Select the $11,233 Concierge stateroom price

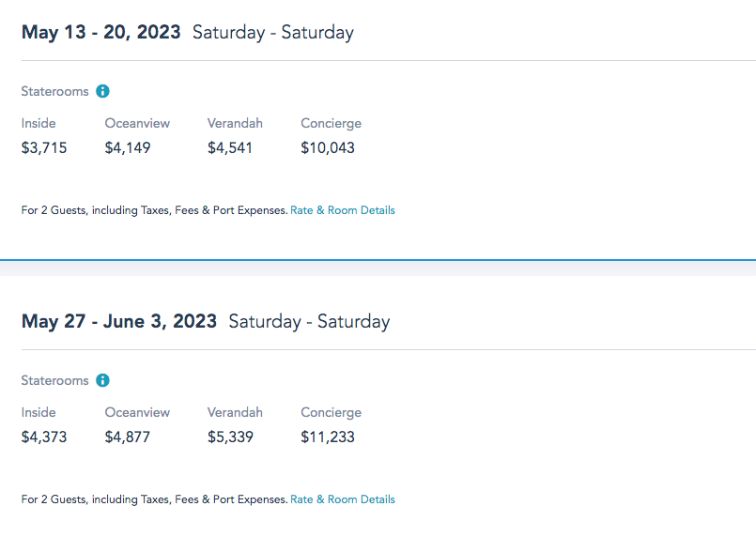[328, 437]
